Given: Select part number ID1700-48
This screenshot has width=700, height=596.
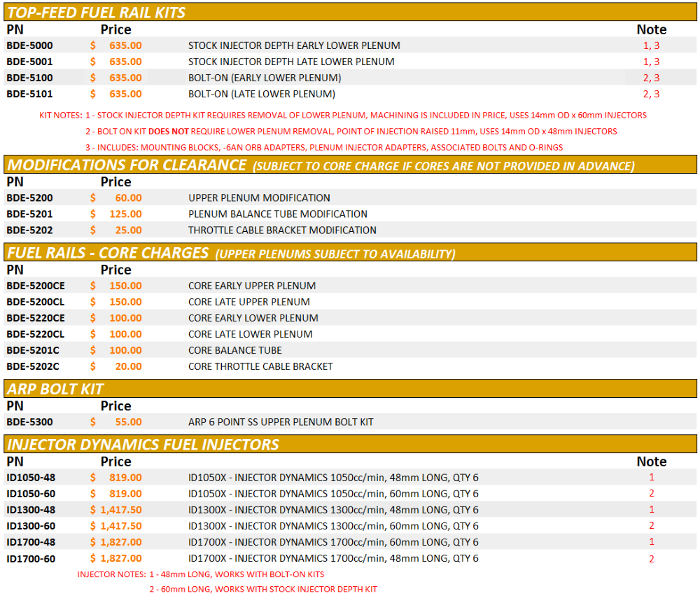Looking at the screenshot, I should tap(31, 542).
